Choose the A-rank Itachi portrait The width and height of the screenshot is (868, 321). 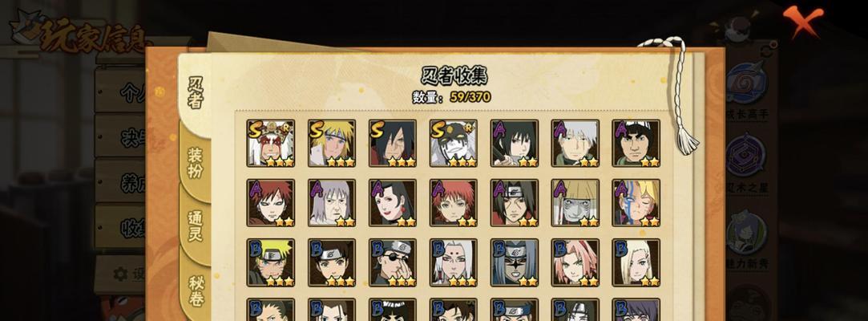pos(515,203)
